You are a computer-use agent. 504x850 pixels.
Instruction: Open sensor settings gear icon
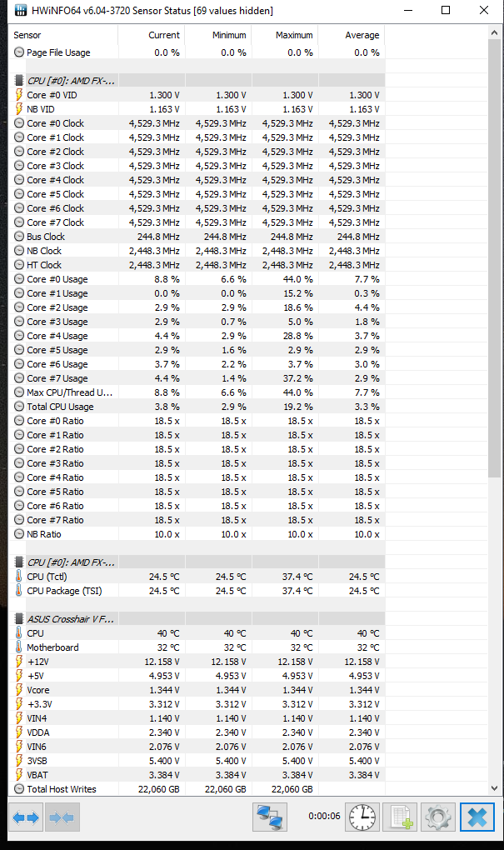pyautogui.click(x=437, y=817)
